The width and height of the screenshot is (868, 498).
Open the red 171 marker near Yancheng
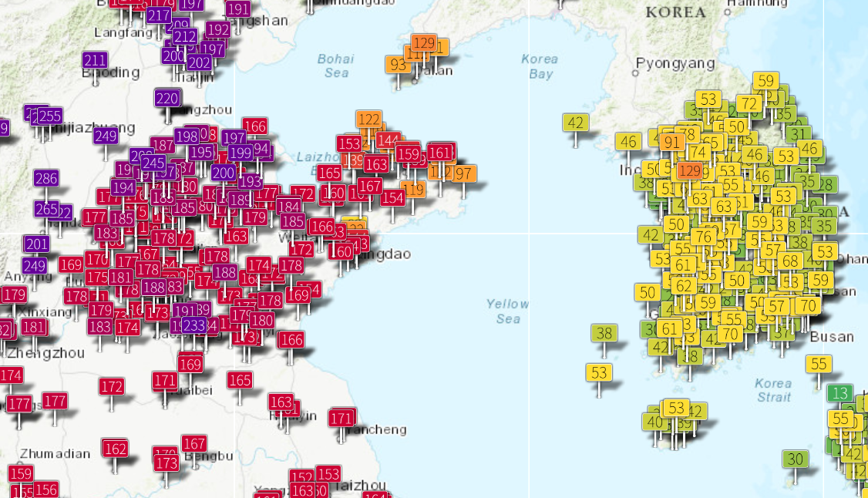coord(341,418)
